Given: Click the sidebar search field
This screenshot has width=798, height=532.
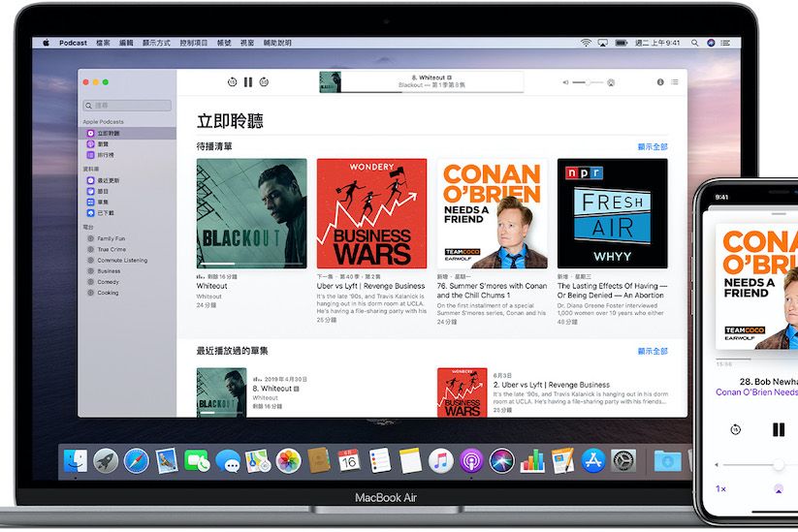Looking at the screenshot, I should point(127,106).
